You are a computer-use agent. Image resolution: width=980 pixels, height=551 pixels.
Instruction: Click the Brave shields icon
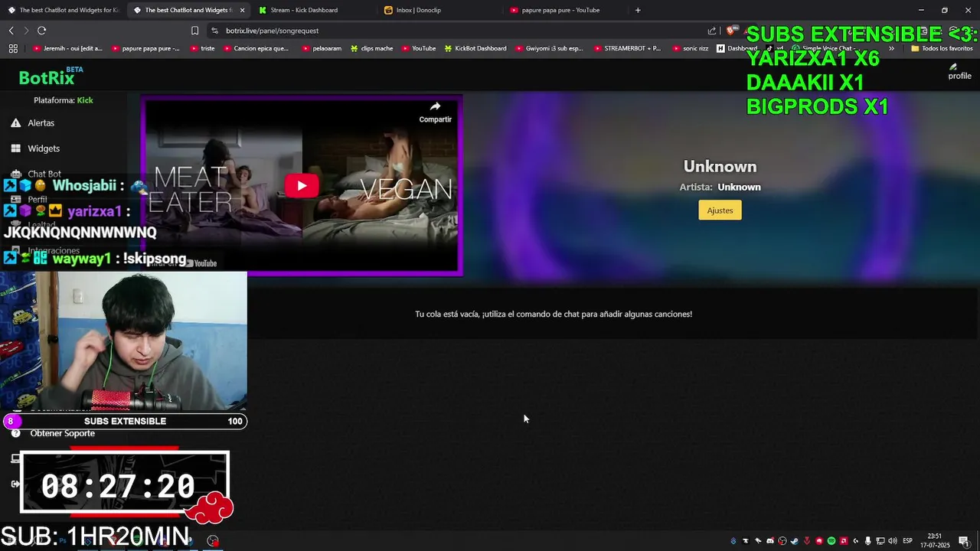731,31
